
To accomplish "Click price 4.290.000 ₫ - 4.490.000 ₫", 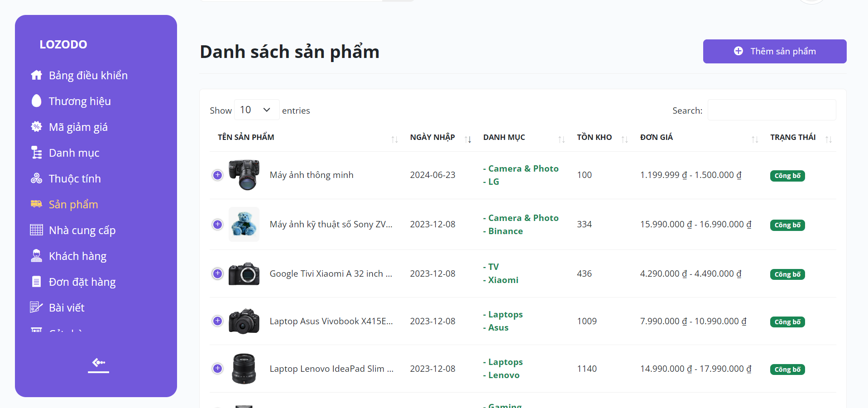I will point(691,274).
